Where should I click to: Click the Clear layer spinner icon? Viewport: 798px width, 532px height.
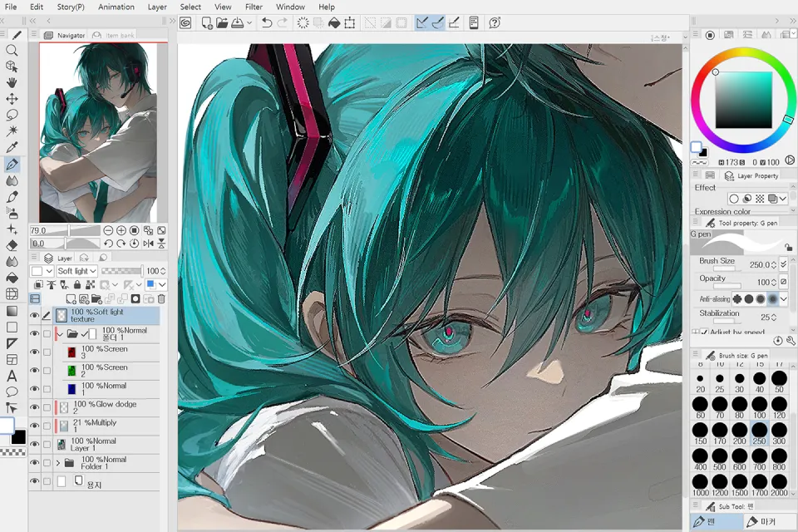point(303,22)
